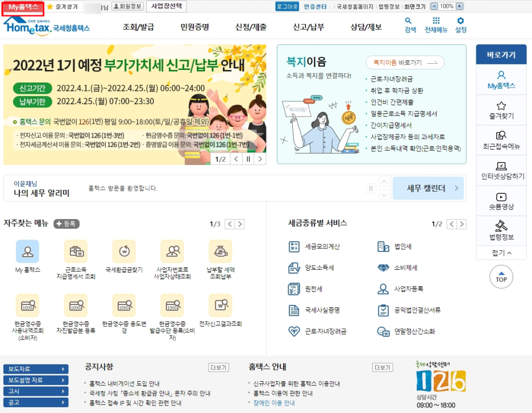
Task: Open 세무 캘린더 button
Action: pyautogui.click(x=428, y=188)
